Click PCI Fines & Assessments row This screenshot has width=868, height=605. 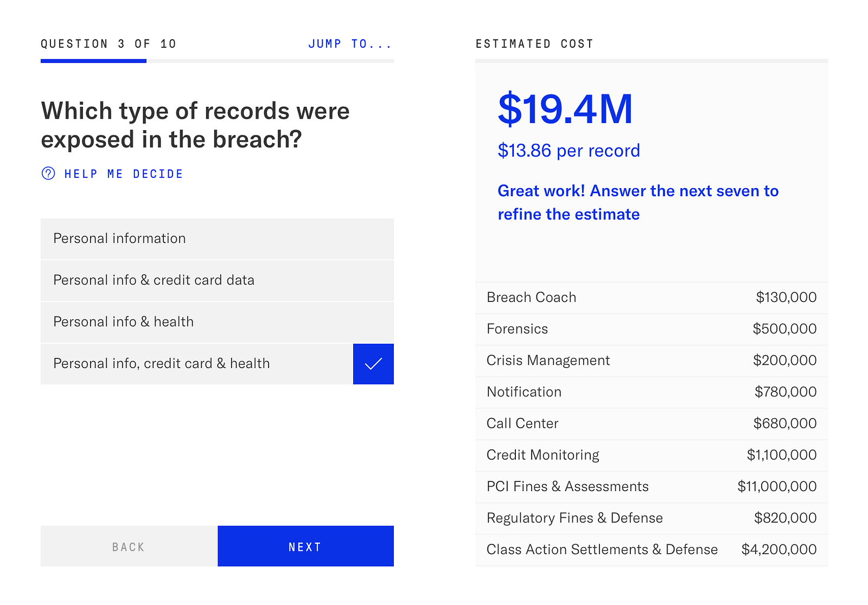point(651,486)
